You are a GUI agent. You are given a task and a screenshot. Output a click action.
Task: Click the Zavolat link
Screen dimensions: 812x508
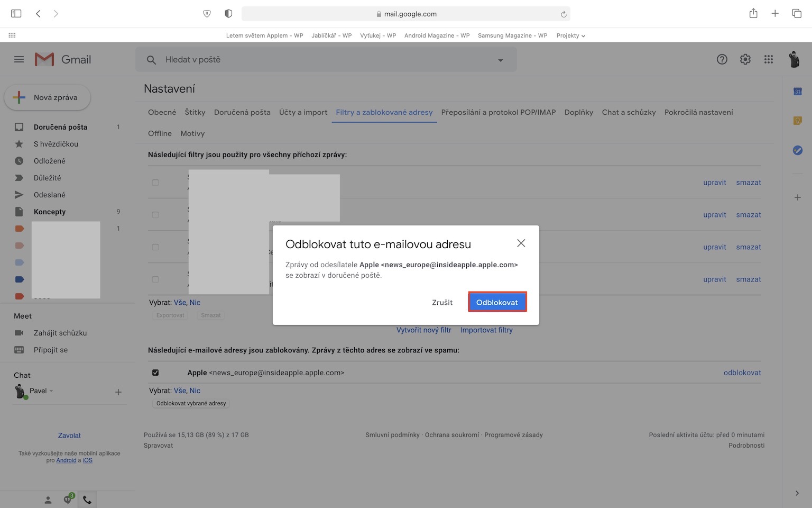pos(69,436)
